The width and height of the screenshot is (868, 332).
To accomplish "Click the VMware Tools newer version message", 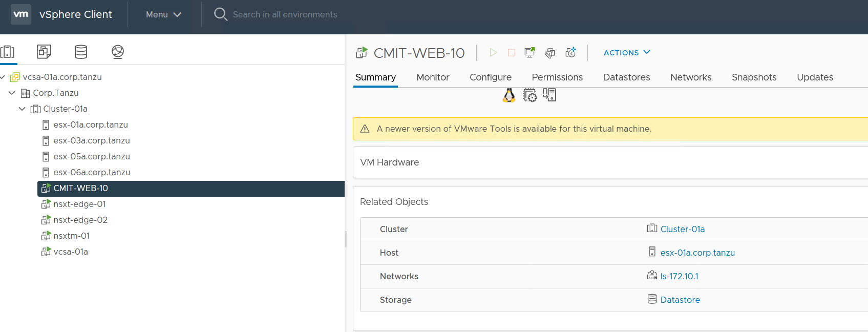I will (x=514, y=129).
